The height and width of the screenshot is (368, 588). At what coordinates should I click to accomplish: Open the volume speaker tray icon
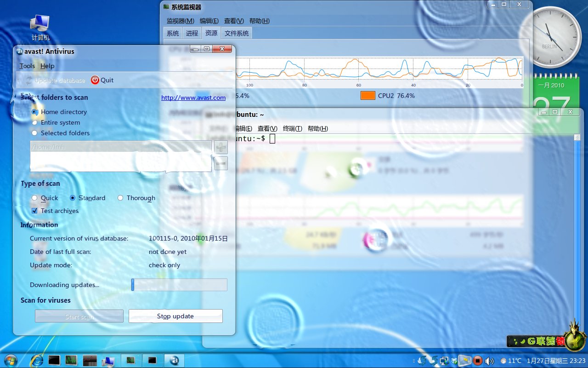[x=489, y=361]
